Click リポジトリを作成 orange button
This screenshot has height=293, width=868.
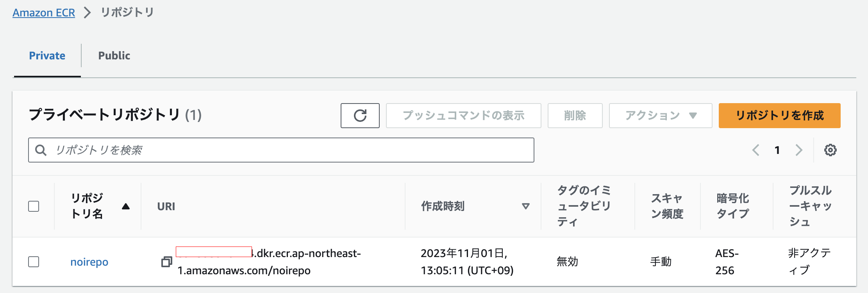(779, 116)
